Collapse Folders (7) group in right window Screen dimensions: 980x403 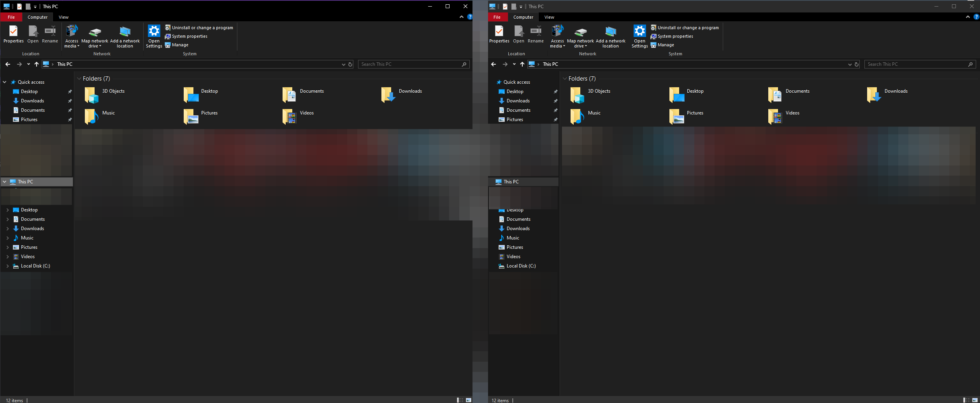coord(565,79)
